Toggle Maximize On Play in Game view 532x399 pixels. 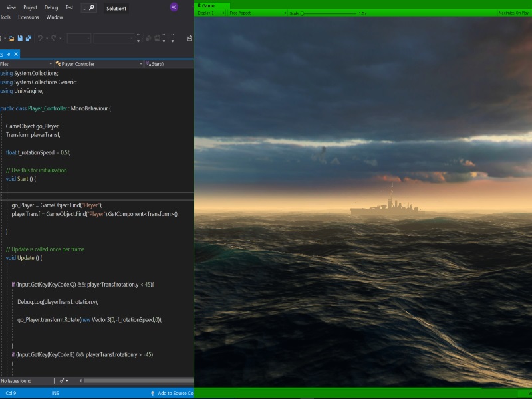pyautogui.click(x=515, y=13)
